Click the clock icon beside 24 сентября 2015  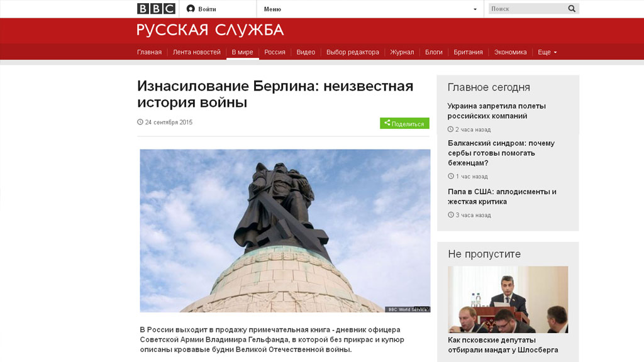[x=140, y=122]
